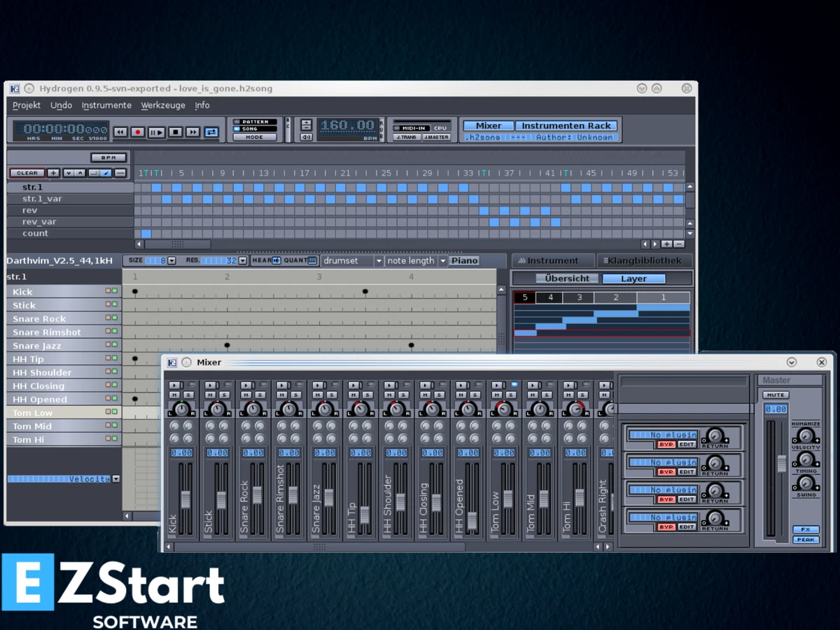Click the Stick channel pan knob
This screenshot has width=840, height=630.
217,409
